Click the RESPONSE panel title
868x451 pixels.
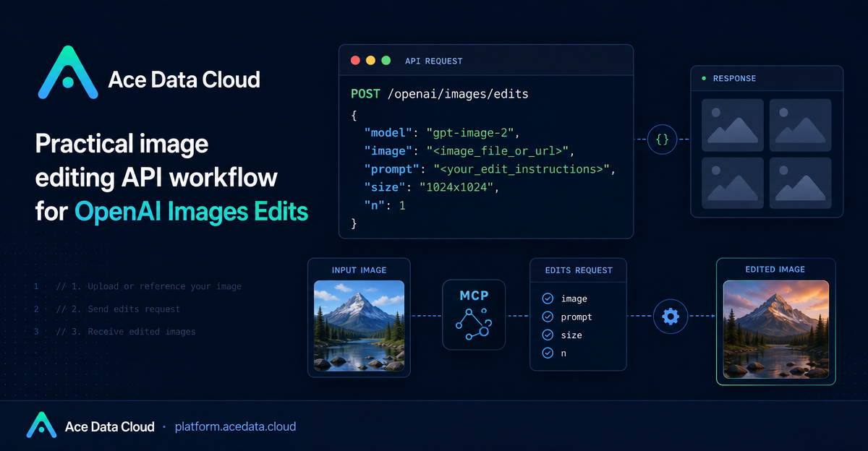click(736, 78)
